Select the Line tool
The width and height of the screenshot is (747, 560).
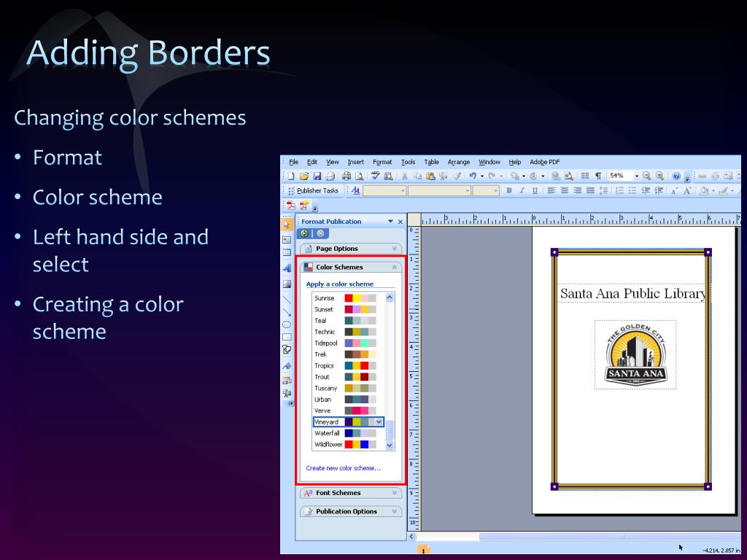286,300
